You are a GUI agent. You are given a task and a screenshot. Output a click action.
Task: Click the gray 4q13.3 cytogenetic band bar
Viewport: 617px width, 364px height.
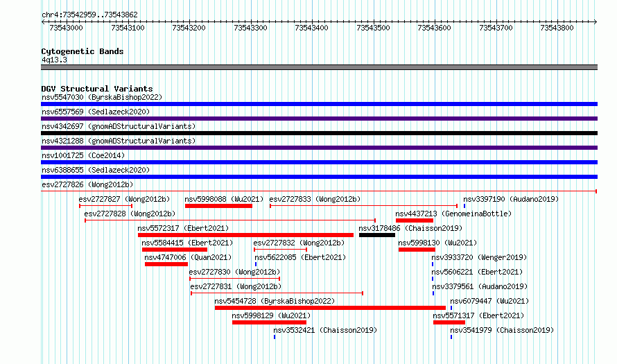click(319, 67)
